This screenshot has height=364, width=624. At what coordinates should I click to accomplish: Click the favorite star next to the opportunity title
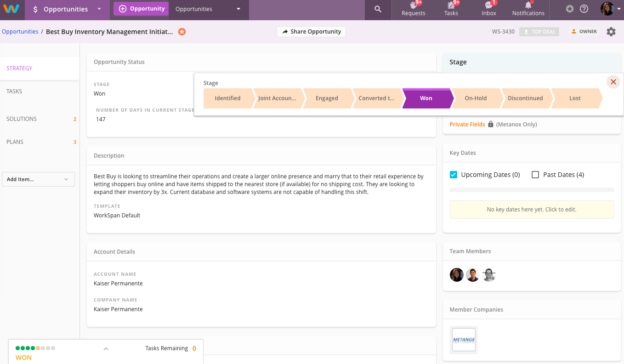[x=182, y=32]
